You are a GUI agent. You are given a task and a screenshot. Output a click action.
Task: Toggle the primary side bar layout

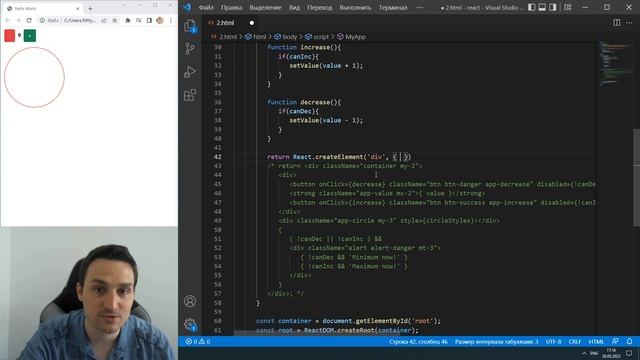[531, 7]
